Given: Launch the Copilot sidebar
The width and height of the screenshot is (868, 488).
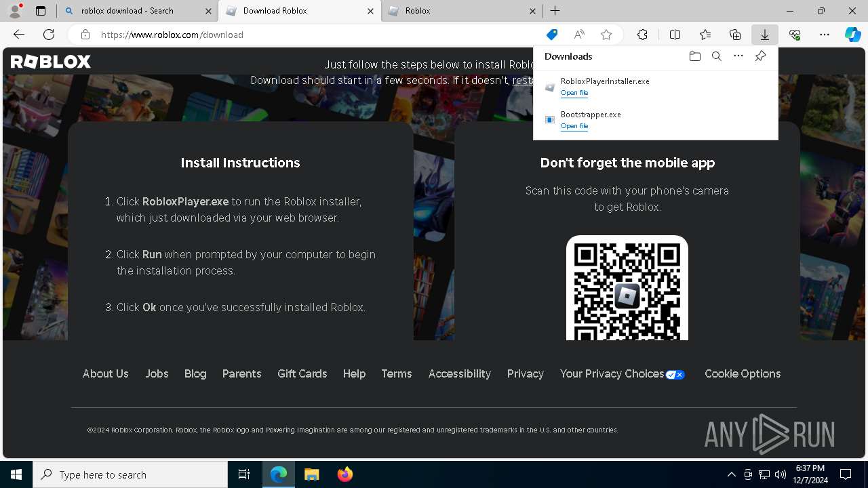Looking at the screenshot, I should coord(853,35).
